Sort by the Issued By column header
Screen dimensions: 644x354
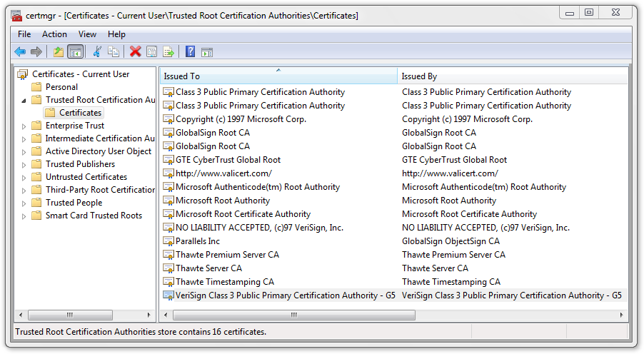[x=513, y=76]
